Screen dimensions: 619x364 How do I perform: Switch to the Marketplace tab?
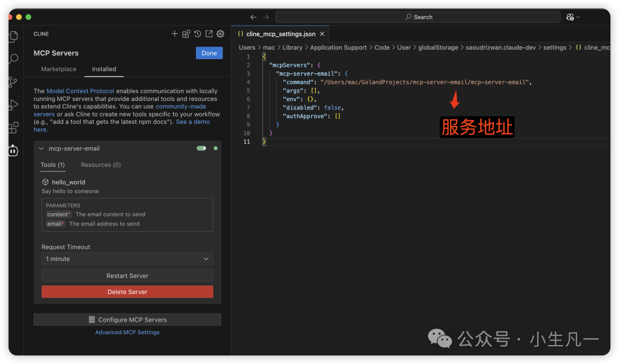coord(59,69)
